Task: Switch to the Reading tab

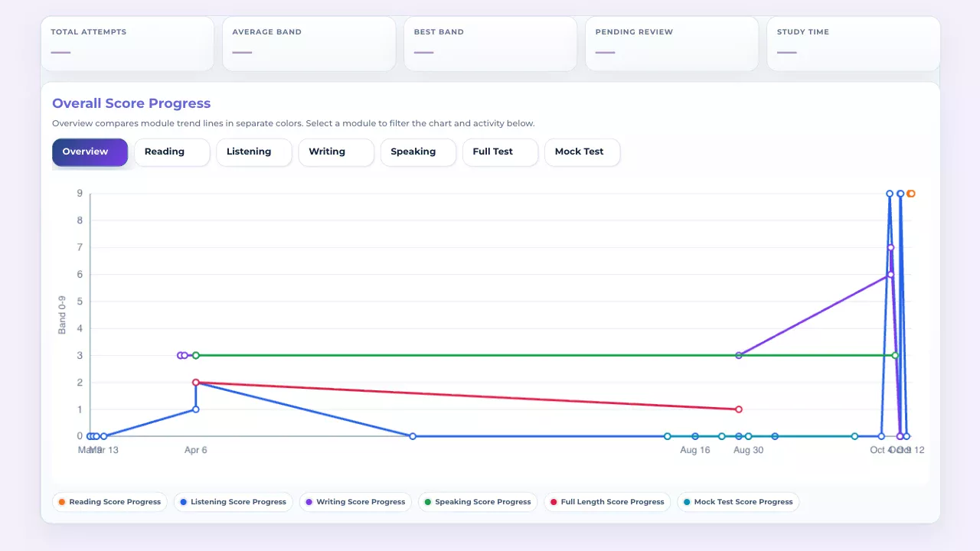Action: 172,152
